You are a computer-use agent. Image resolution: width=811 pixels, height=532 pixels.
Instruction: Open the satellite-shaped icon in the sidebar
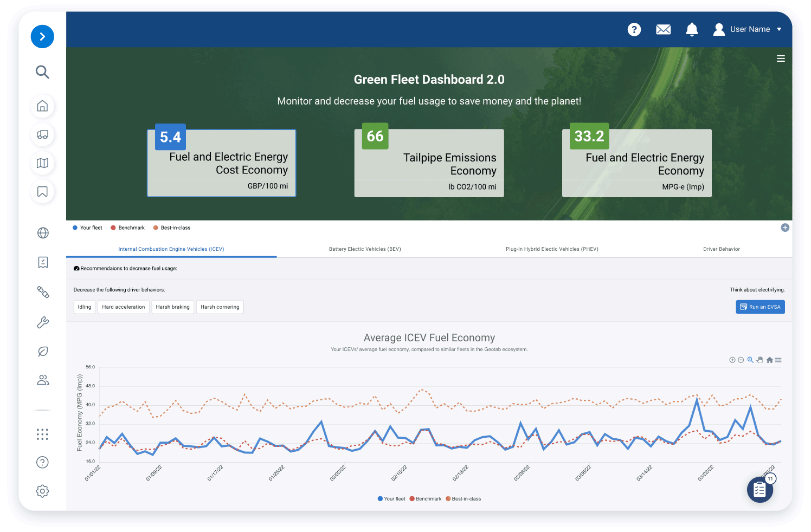(x=43, y=292)
